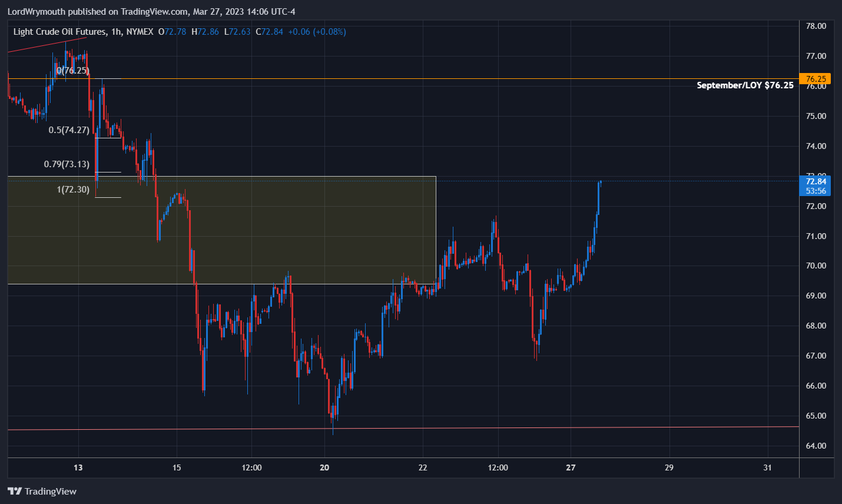Click the 64.00 price axis label
The width and height of the screenshot is (842, 504).
coord(816,446)
